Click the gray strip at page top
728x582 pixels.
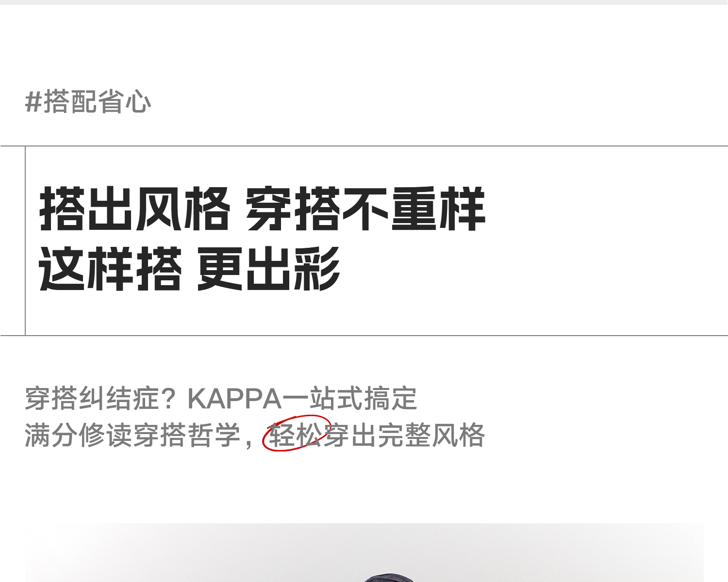pyautogui.click(x=364, y=2)
